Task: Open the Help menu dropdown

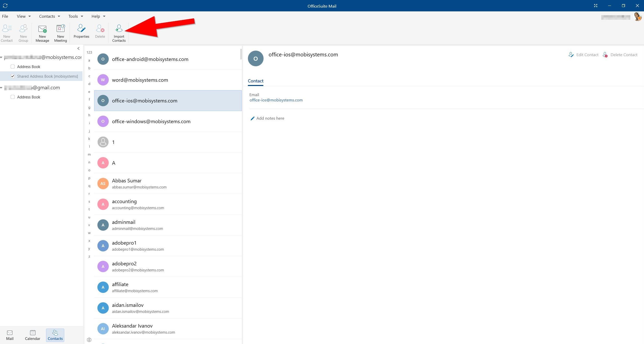Action: [98, 16]
